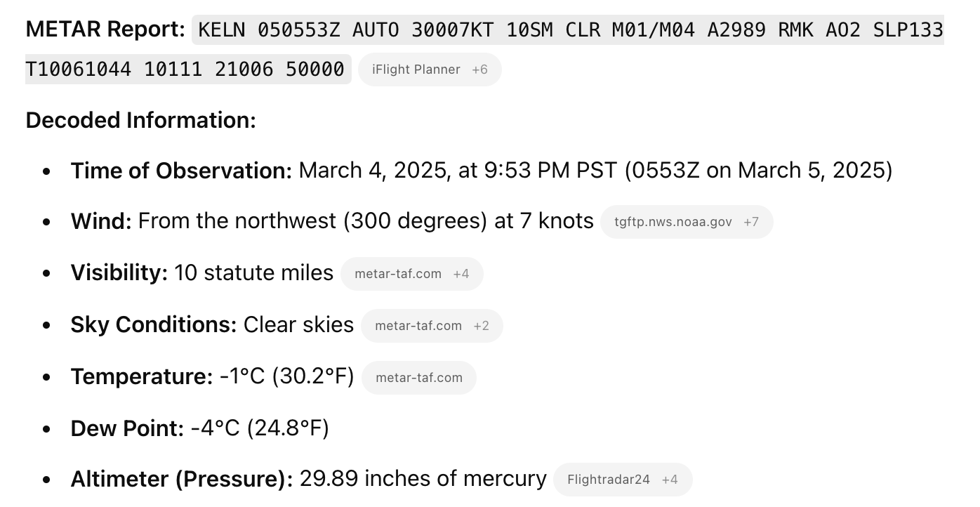Open the Flightradar24 citation beside Altimeter
The width and height of the screenshot is (980, 507).
609,480
